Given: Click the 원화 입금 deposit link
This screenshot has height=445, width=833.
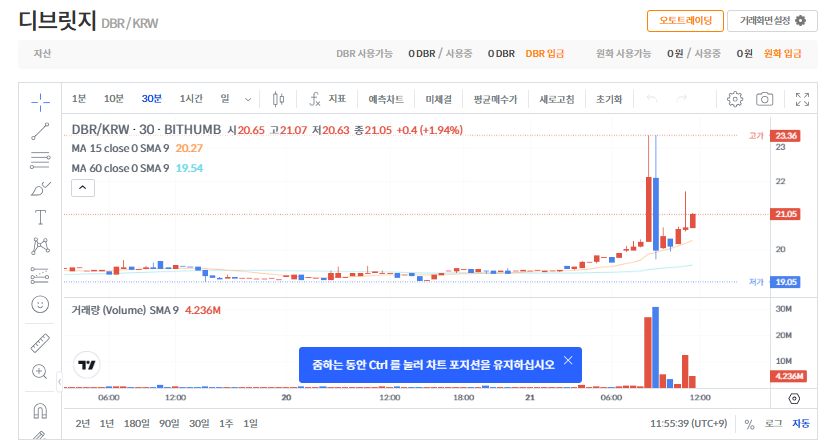Looking at the screenshot, I should [782, 54].
